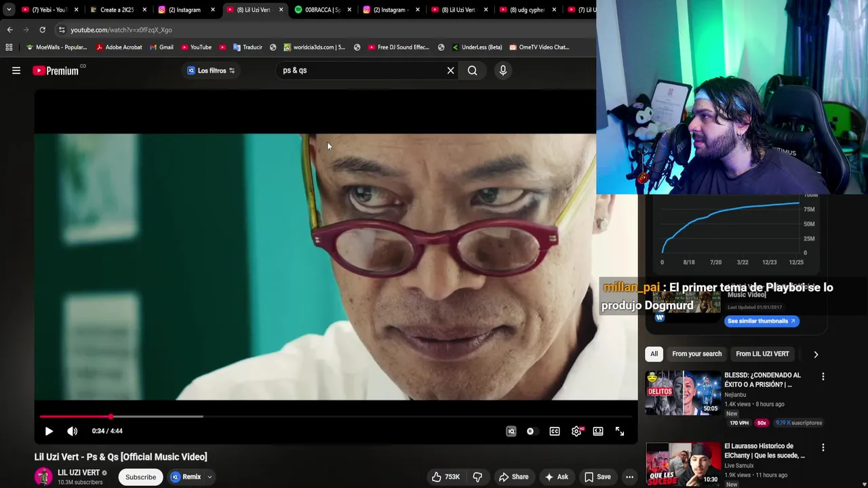Screen dimensions: 868x488
Task: Click the 9,19 K suscriptores badge
Action: 799,423
